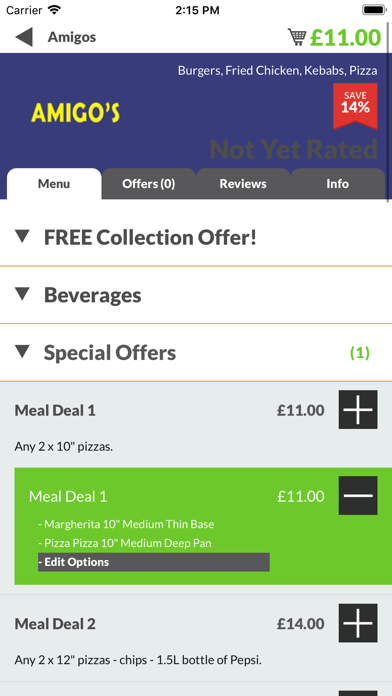Screen dimensions: 392x696
Task: Add Meal Deal 1 with plus icon
Action: (x=358, y=410)
